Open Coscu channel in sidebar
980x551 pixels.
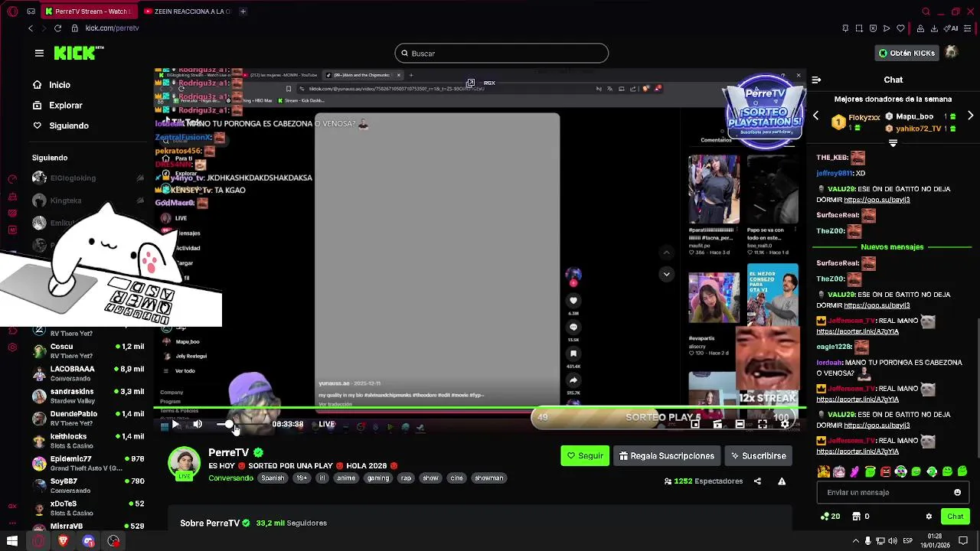pos(88,351)
